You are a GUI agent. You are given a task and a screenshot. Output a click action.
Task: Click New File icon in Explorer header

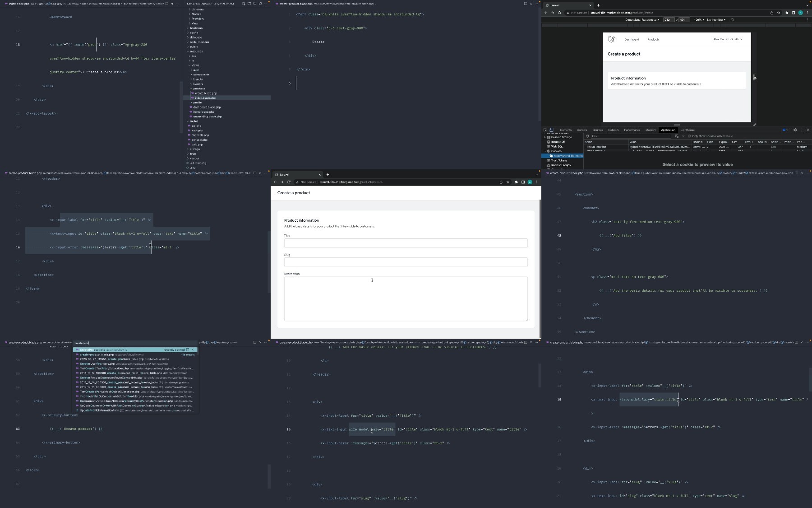[x=244, y=4]
